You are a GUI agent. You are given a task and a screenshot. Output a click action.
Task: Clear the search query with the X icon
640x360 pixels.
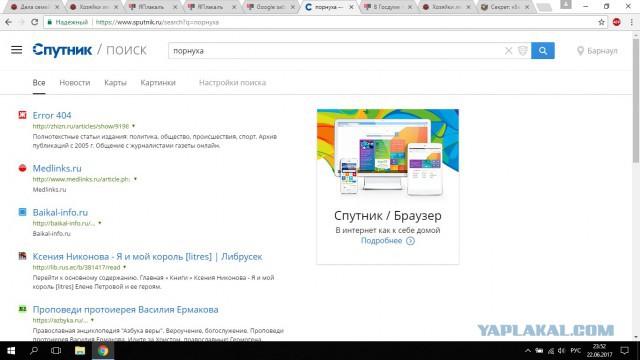(x=508, y=51)
